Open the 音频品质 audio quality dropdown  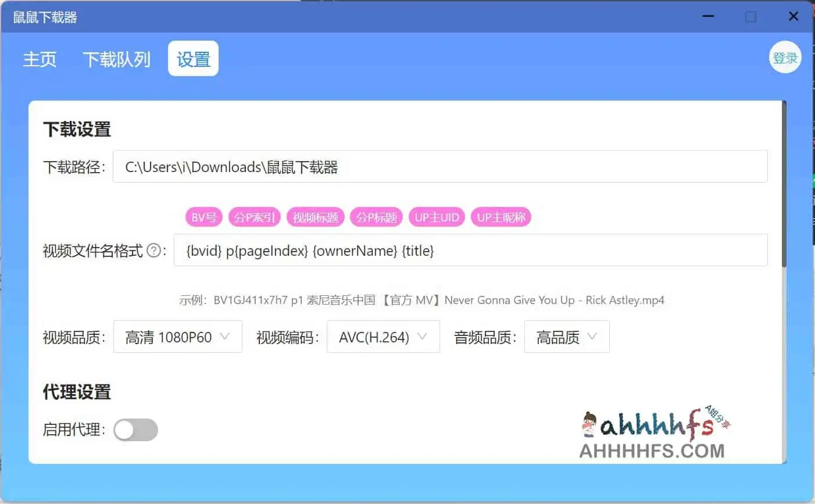click(x=567, y=337)
